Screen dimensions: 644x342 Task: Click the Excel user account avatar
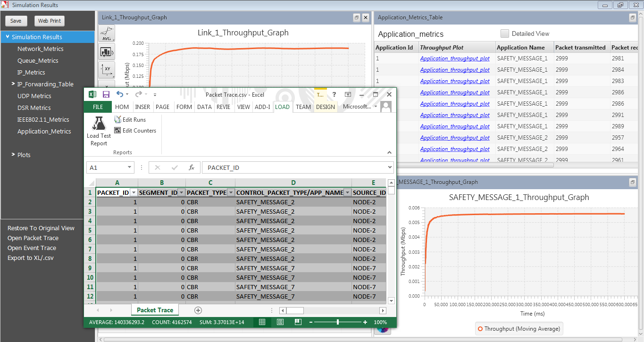386,107
